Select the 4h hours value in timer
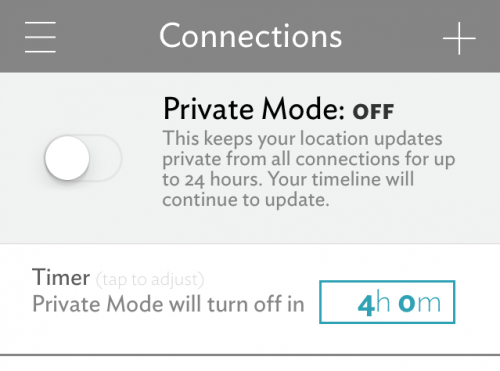This screenshot has width=500, height=371. coord(374,304)
